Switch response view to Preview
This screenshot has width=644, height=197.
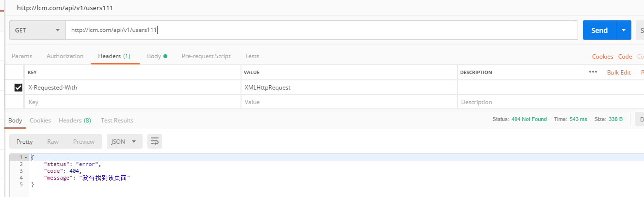pyautogui.click(x=84, y=141)
